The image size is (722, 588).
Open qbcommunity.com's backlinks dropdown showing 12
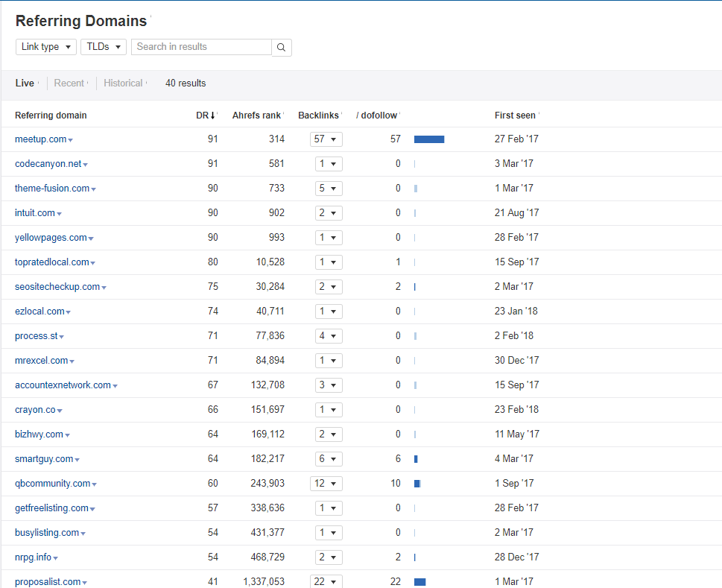(x=326, y=483)
